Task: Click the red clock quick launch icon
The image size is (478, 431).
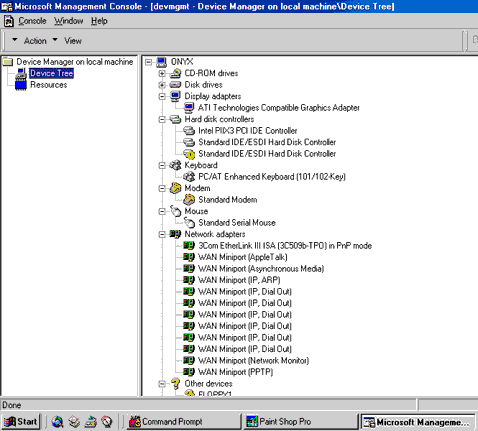Action: [x=107, y=422]
